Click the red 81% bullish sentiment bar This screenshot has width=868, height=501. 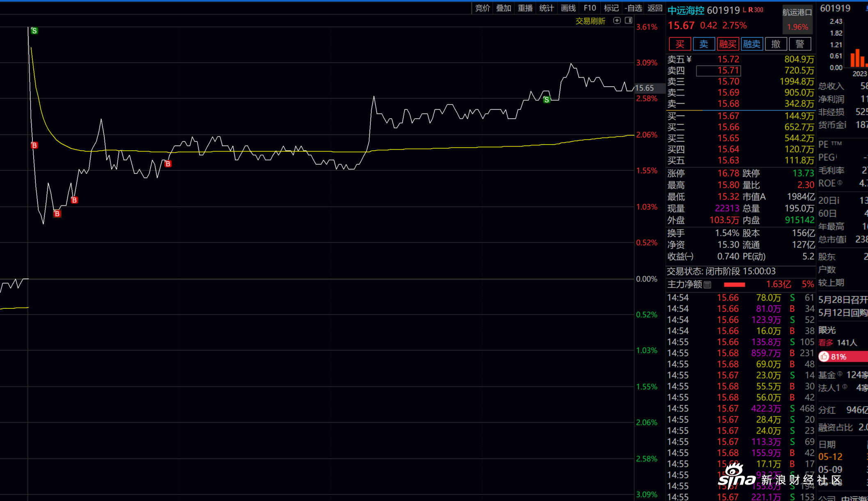coord(843,357)
